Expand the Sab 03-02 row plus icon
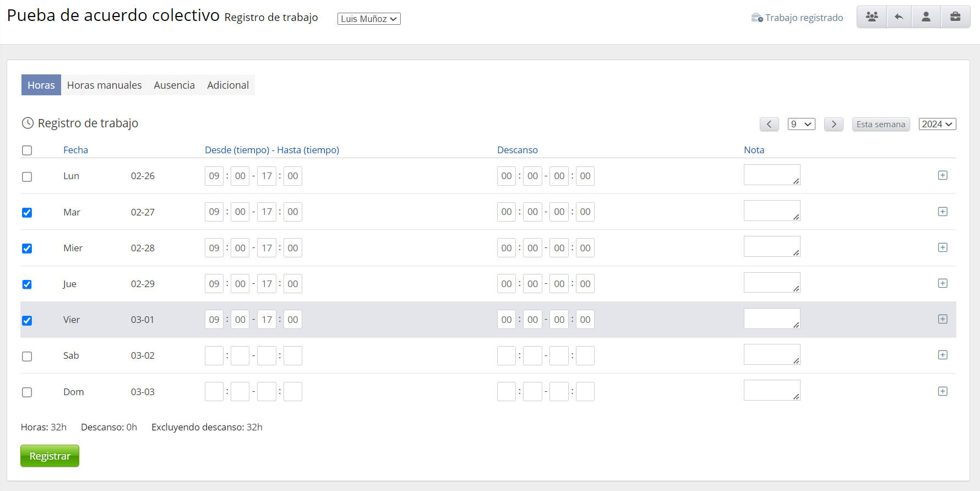 pos(943,355)
